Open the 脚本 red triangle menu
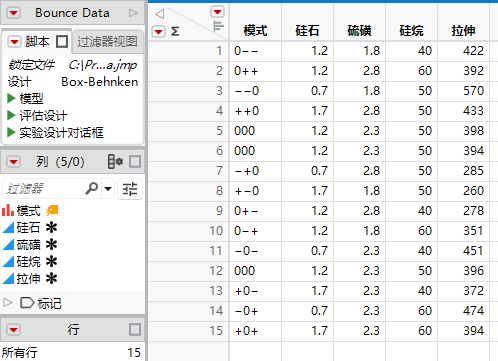This screenshot has width=498, height=361. [x=14, y=42]
